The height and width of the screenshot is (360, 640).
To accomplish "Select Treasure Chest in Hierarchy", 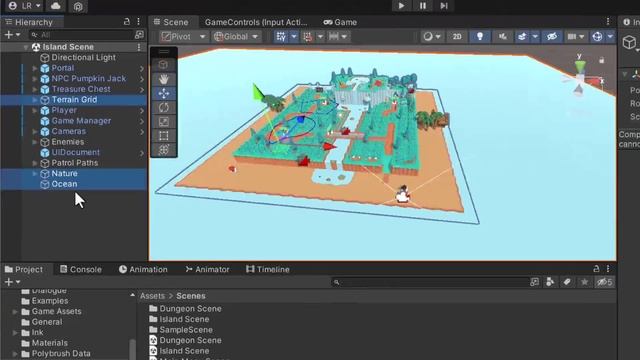I will pyautogui.click(x=81, y=89).
